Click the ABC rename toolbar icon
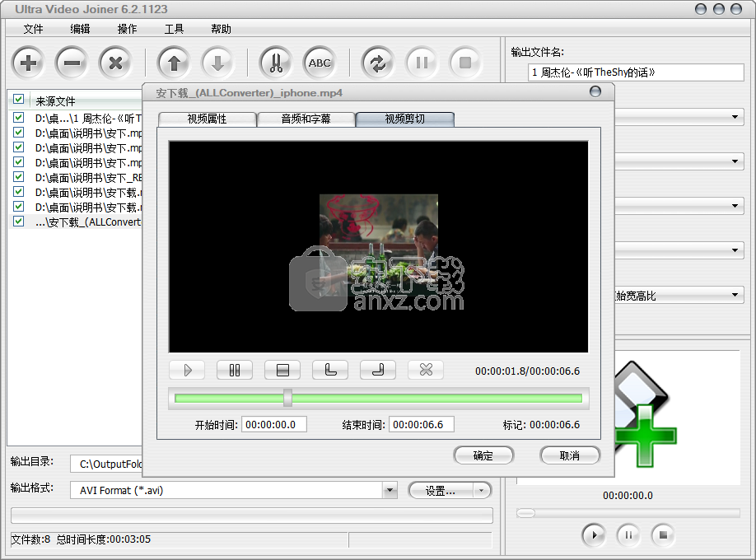The image size is (756, 560). coord(320,63)
